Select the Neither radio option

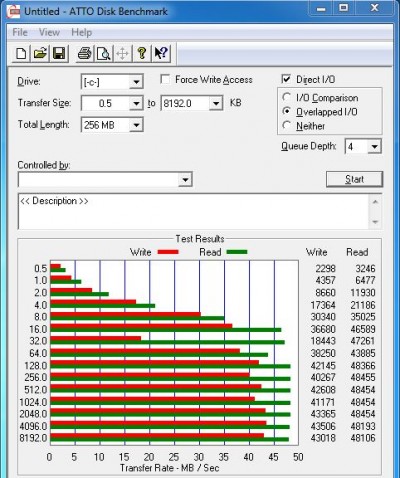(x=286, y=125)
